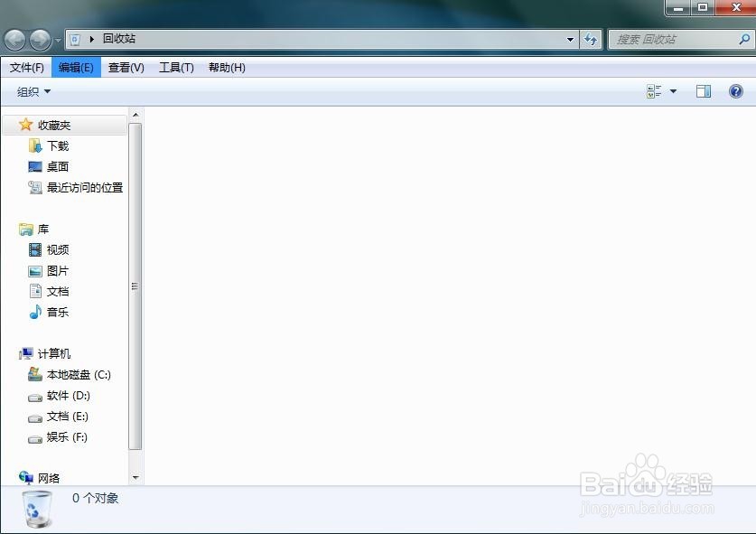Image resolution: width=756 pixels, height=534 pixels.
Task: Open the 文件(F) menu
Action: tap(26, 68)
